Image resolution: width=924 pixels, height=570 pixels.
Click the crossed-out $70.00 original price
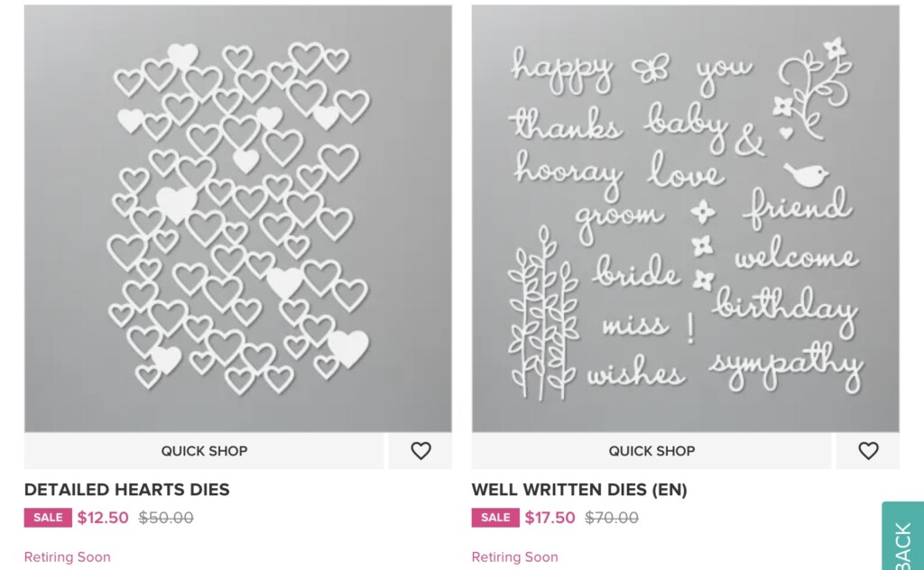coord(612,518)
